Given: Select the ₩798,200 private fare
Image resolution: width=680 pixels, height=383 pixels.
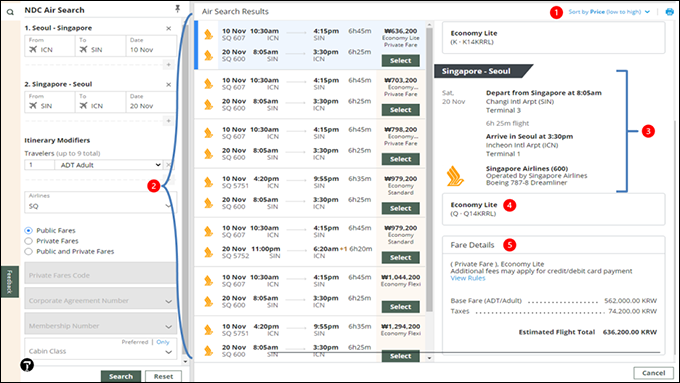Looking at the screenshot, I should [x=400, y=159].
